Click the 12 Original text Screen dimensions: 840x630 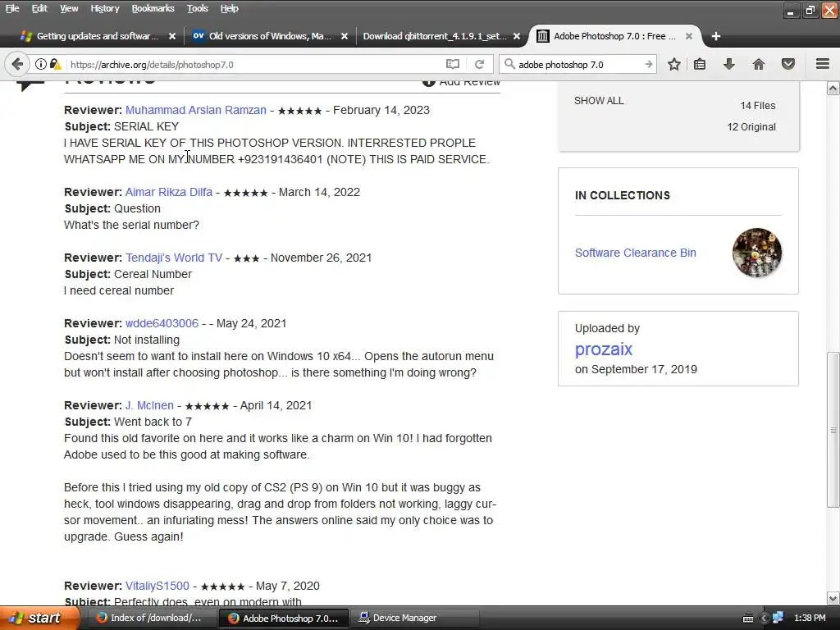point(751,127)
